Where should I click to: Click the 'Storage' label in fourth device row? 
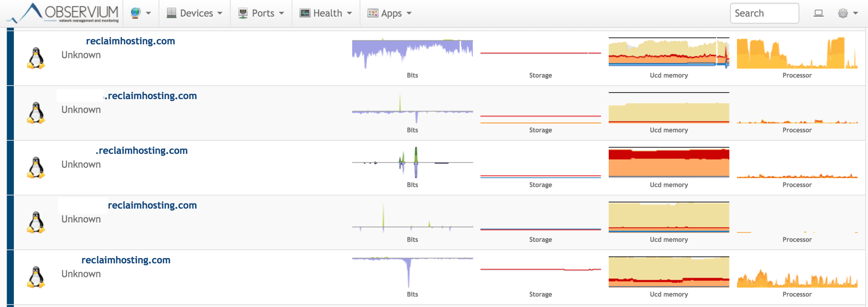pyautogui.click(x=541, y=239)
